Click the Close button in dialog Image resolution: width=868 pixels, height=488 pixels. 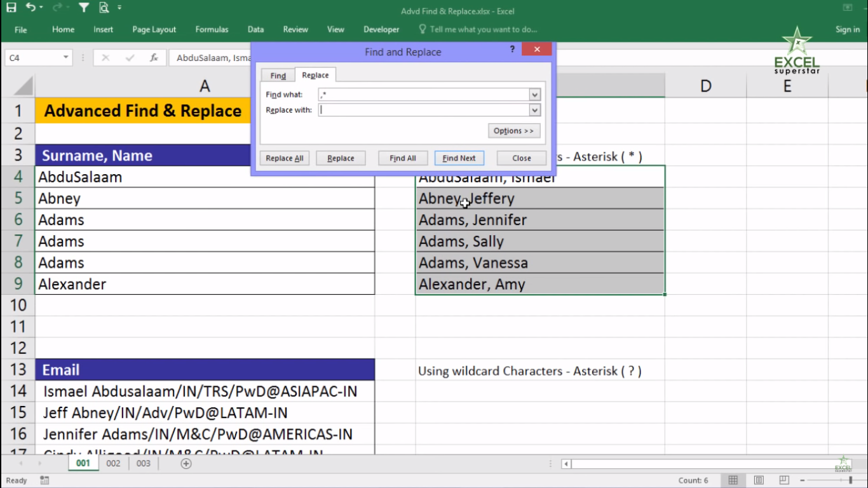[x=522, y=158]
